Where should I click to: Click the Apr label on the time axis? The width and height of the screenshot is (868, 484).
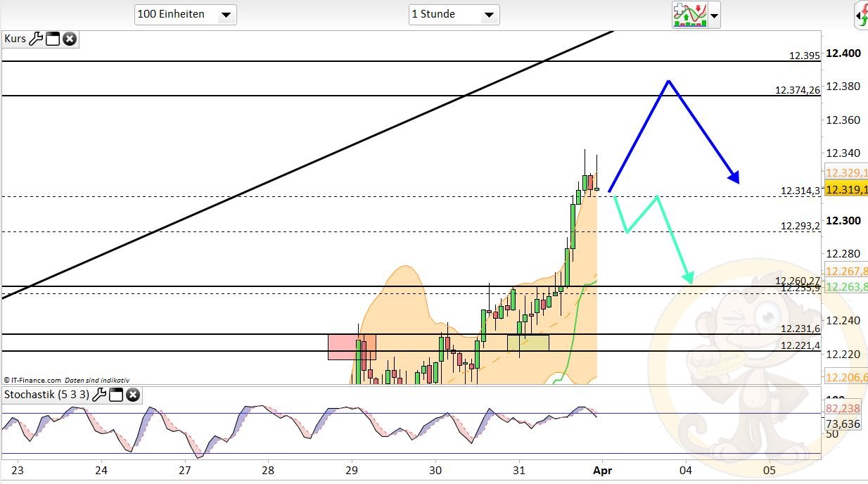pos(603,471)
